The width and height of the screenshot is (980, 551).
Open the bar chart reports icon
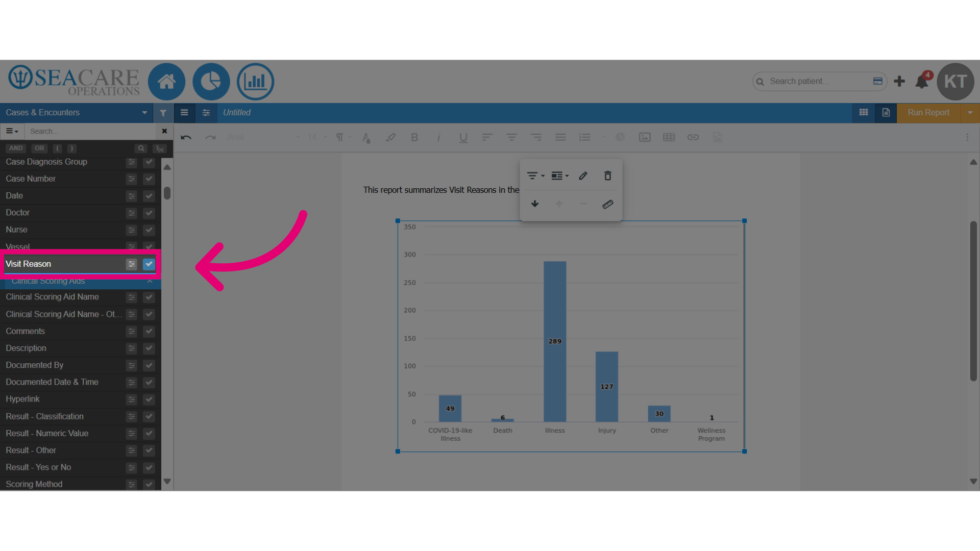[255, 82]
